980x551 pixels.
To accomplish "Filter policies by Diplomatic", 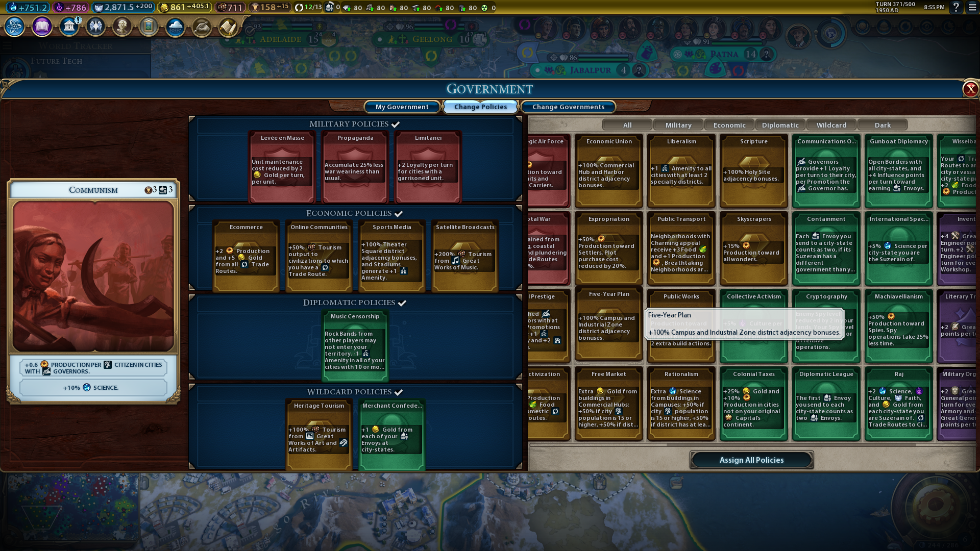I will 780,125.
